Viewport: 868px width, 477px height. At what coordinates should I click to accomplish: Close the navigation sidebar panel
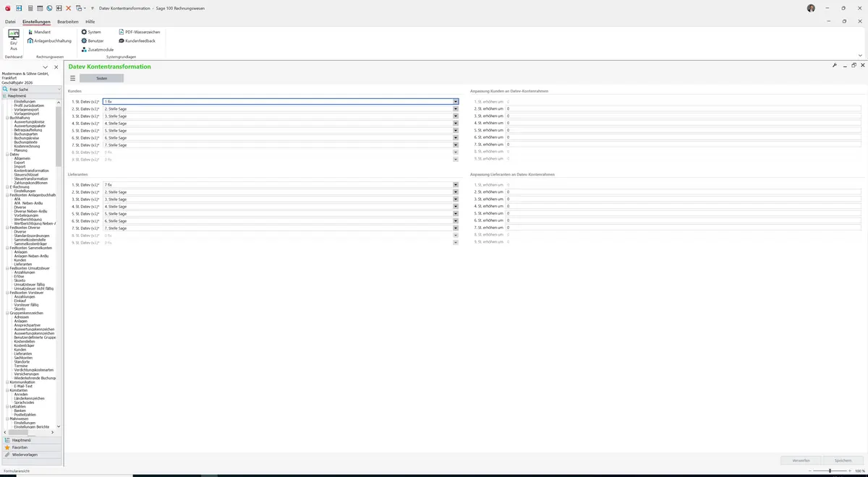[56, 67]
